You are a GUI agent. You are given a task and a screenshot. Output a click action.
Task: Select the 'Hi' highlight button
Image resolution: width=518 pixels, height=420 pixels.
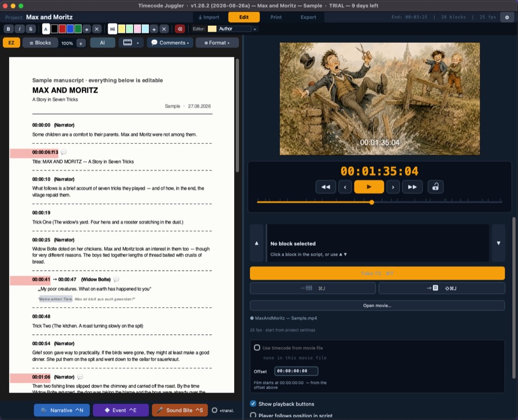pos(112,29)
